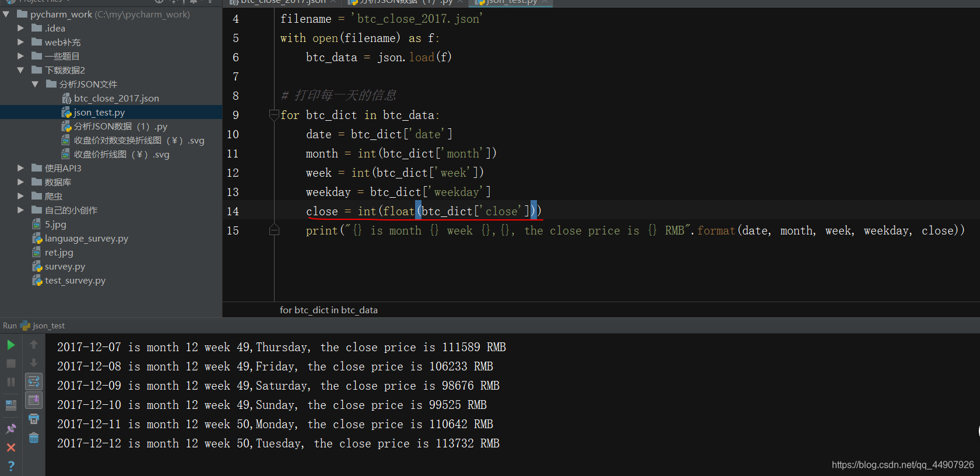Collapse the 分析JSON文件 folder

tap(35, 84)
